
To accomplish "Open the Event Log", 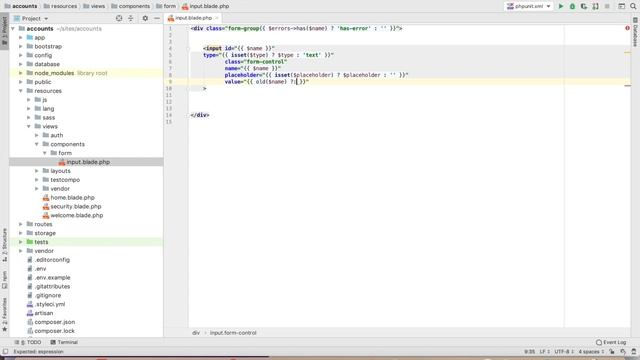I will [611, 342].
